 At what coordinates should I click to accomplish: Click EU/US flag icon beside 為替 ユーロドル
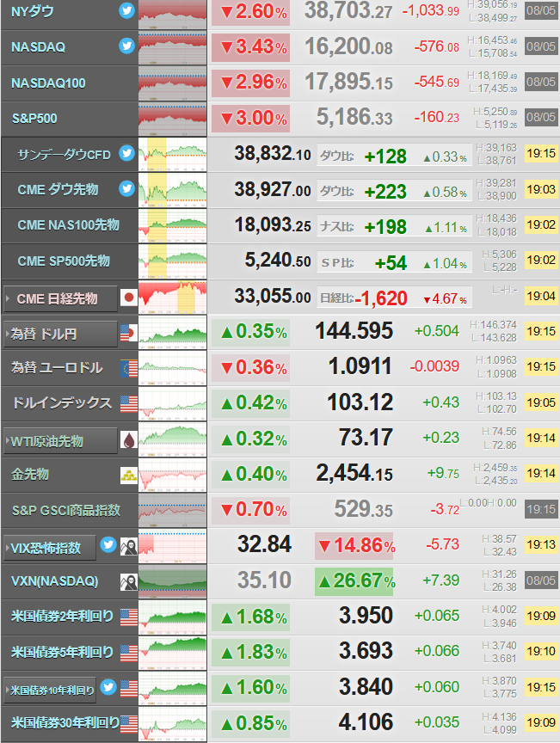[x=128, y=369]
